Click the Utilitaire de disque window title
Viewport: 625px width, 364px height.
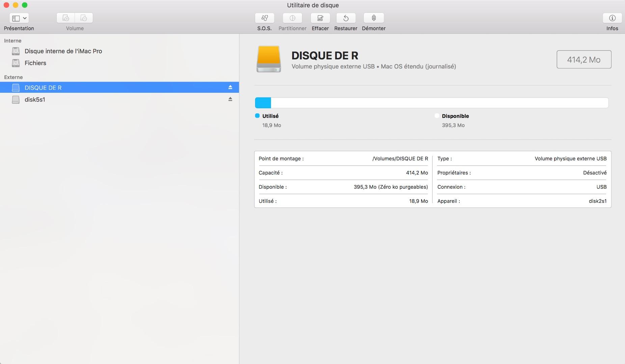coord(313,5)
